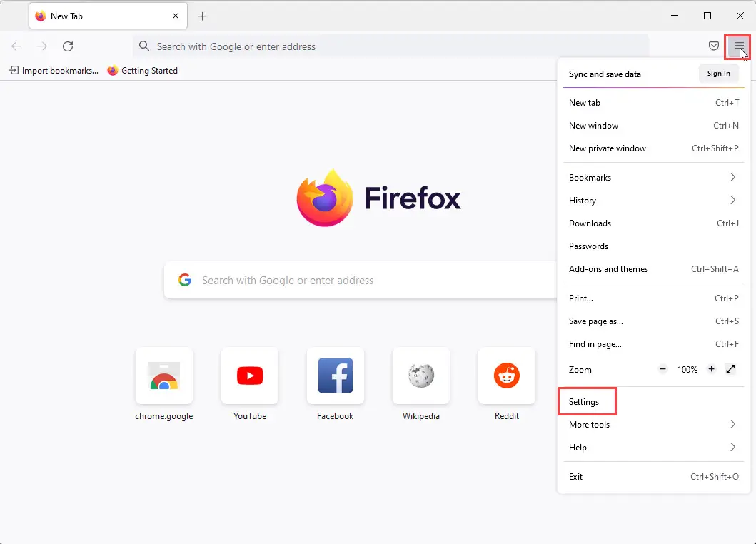Focus the page search box
Image resolution: width=756 pixels, height=544 pixels.
pyautogui.click(x=361, y=280)
